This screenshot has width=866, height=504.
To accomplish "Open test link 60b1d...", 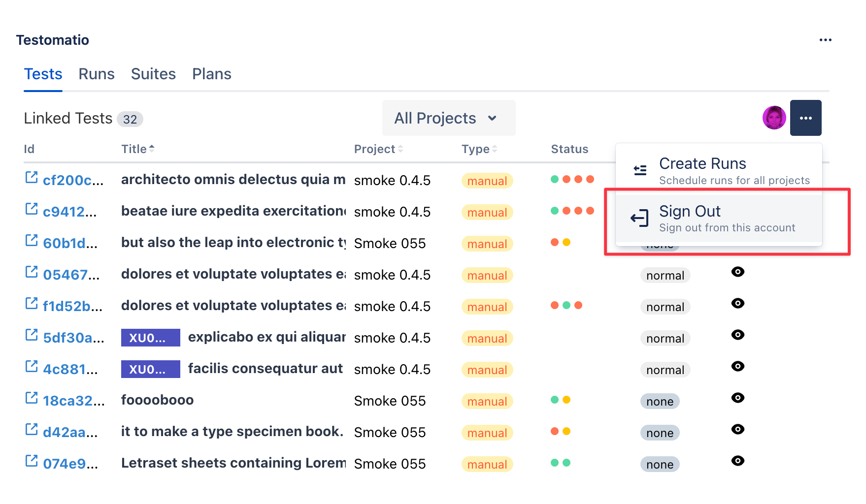I will [x=70, y=243].
